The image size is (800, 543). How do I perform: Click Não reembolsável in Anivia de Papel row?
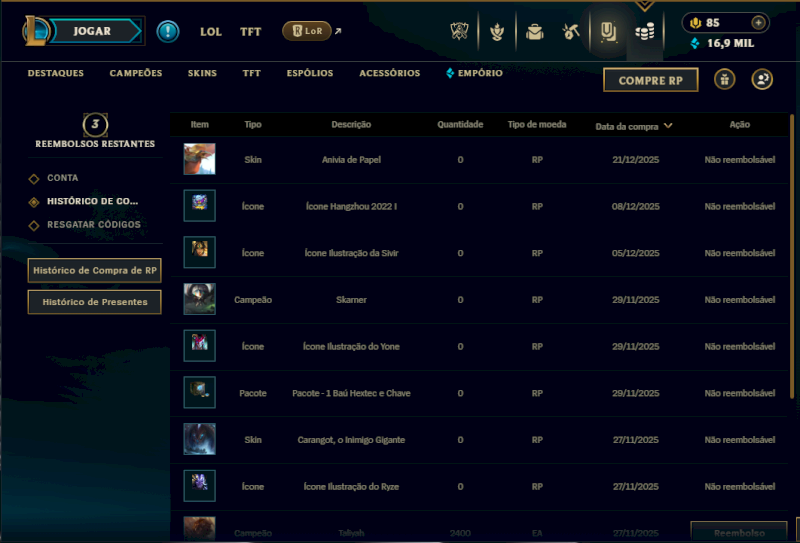(739, 160)
